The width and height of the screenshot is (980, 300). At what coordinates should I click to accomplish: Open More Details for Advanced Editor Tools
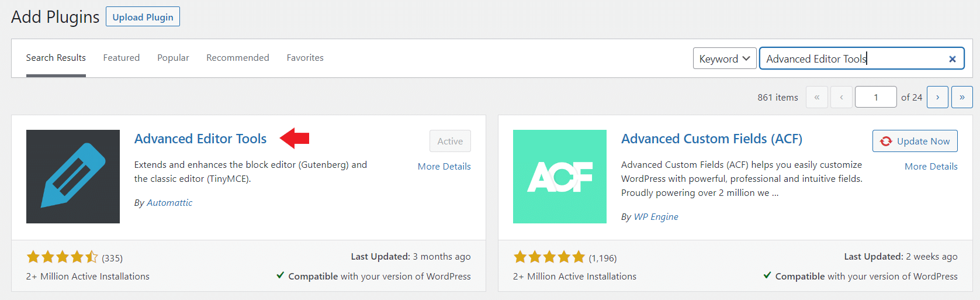pyautogui.click(x=444, y=167)
